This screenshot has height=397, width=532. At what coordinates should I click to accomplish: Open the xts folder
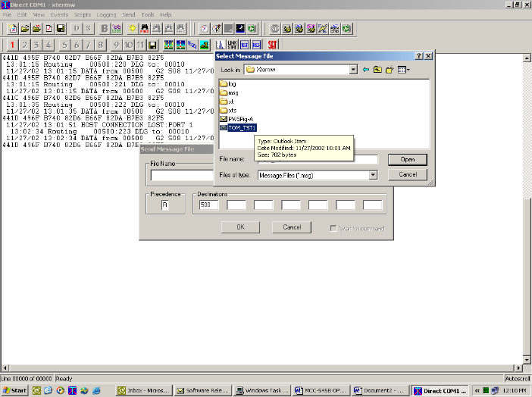click(x=228, y=111)
